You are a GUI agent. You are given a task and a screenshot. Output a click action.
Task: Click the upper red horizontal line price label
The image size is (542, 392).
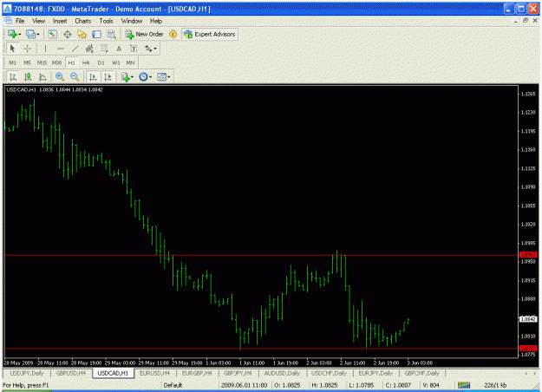tap(528, 255)
